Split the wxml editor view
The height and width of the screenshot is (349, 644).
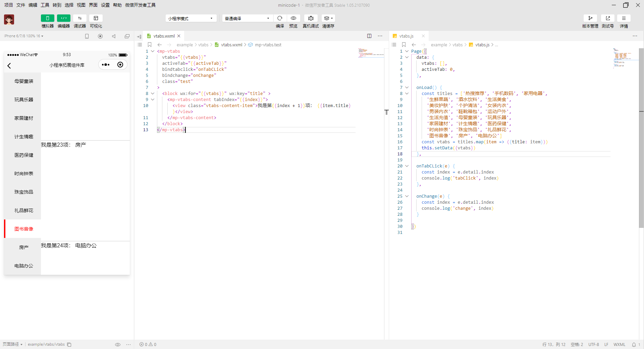click(369, 36)
